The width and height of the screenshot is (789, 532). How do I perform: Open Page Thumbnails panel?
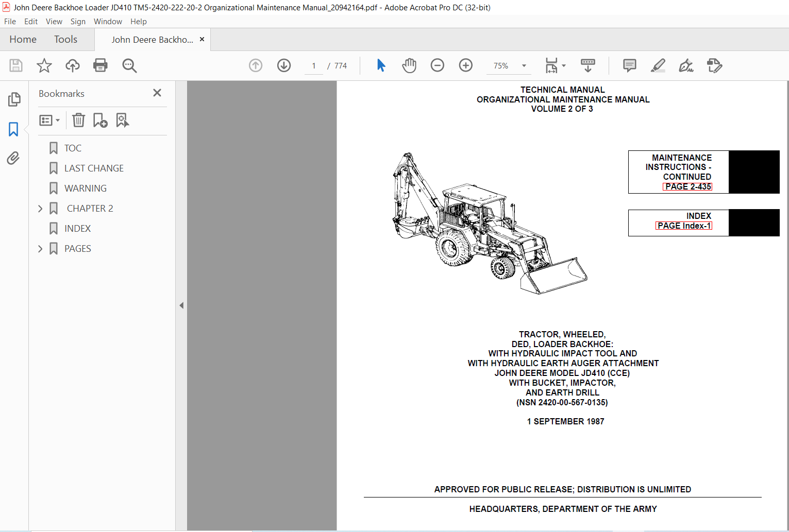coord(14,99)
